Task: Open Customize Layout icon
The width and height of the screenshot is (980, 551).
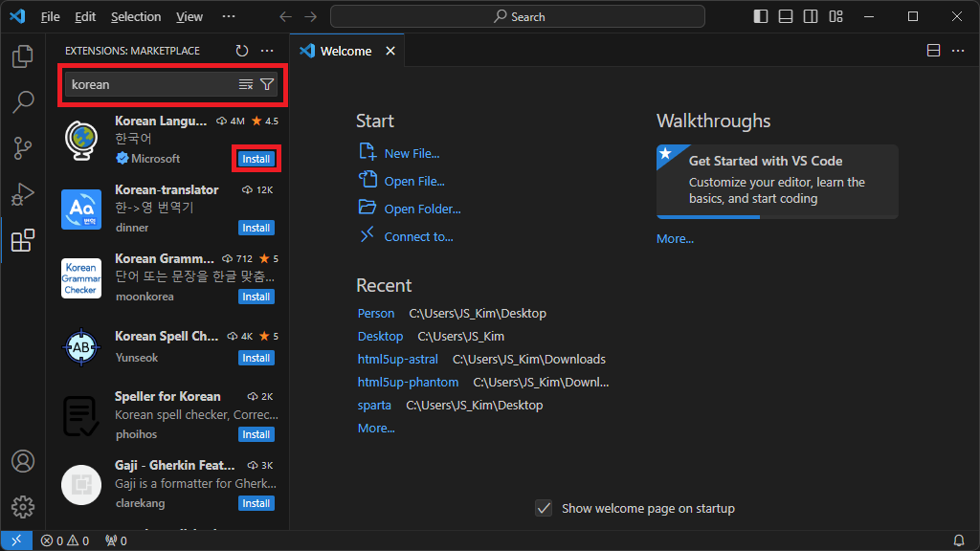Action: click(x=835, y=17)
